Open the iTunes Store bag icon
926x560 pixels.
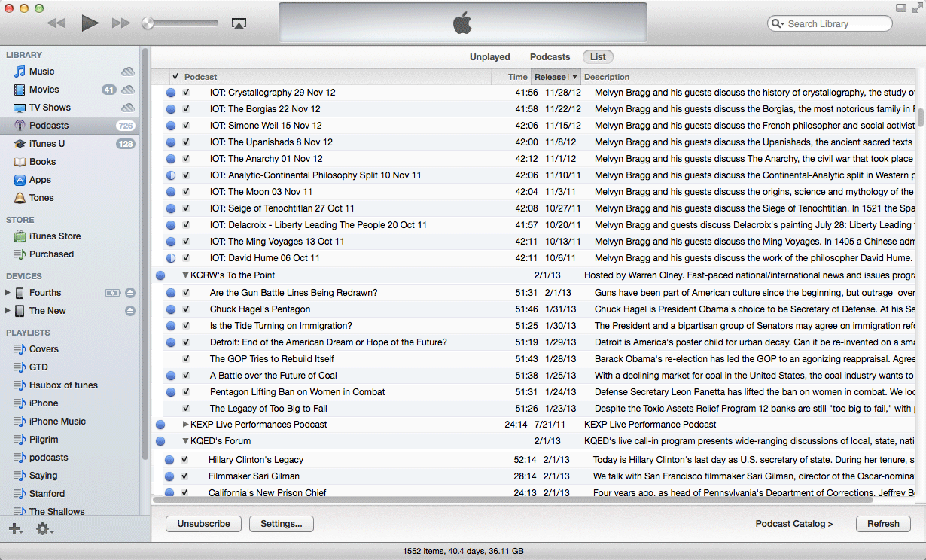tap(20, 236)
